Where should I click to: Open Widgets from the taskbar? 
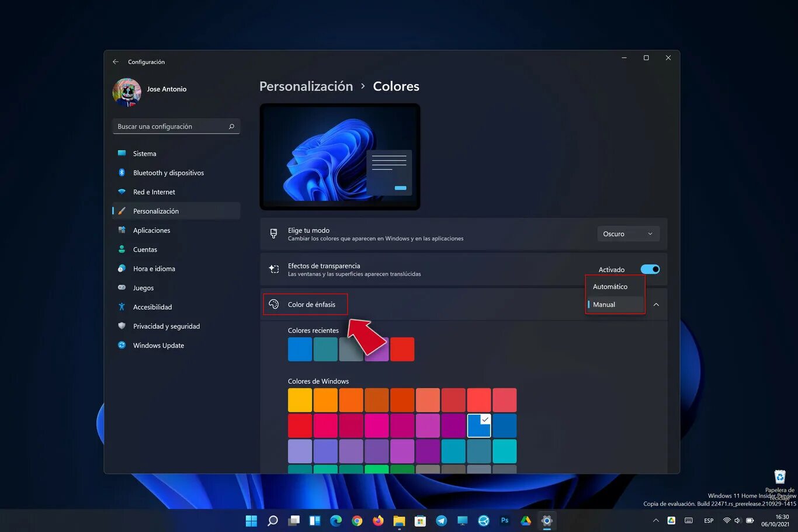click(315, 521)
